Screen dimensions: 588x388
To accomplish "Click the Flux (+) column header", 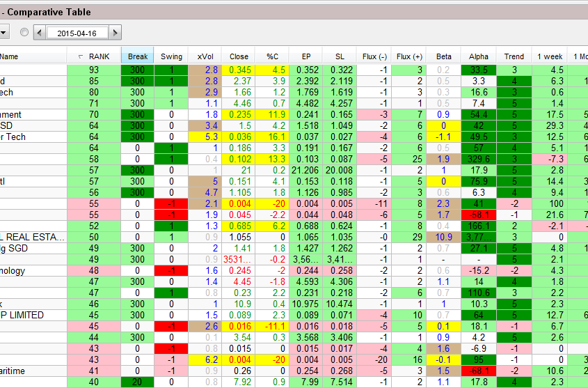I will 408,56.
